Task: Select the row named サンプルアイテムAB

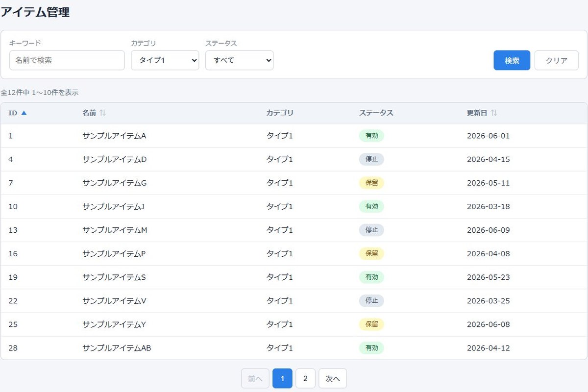Action: click(294, 348)
